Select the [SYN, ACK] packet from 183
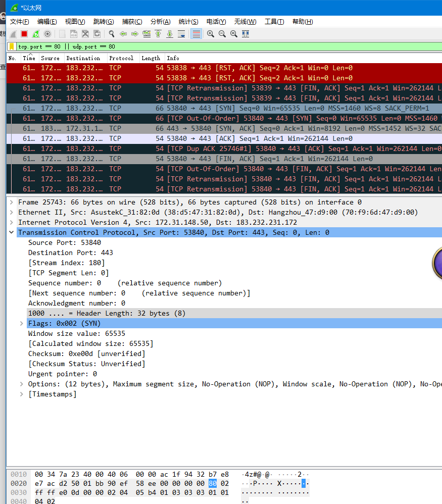Screen dimensions: 442x504 coord(224,129)
